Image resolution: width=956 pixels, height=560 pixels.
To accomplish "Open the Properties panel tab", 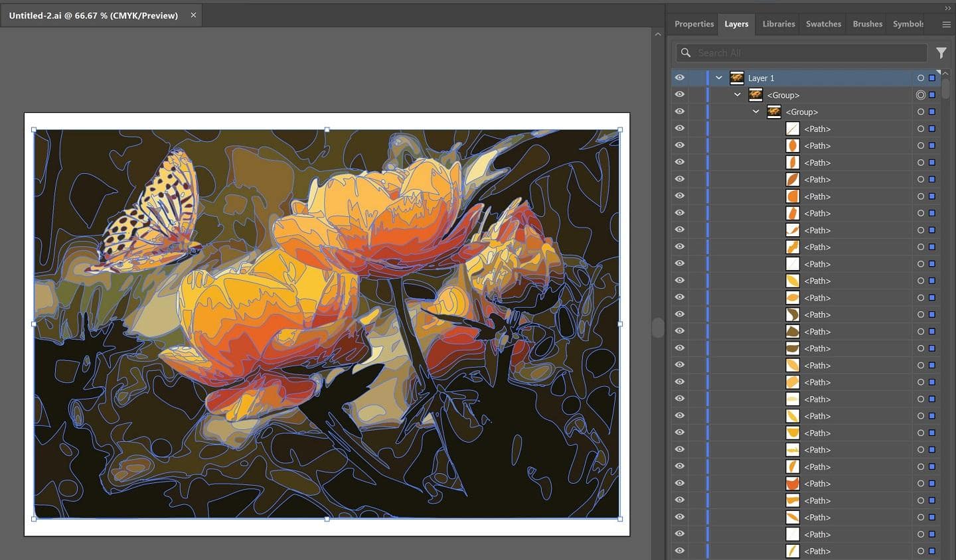I will (x=694, y=24).
